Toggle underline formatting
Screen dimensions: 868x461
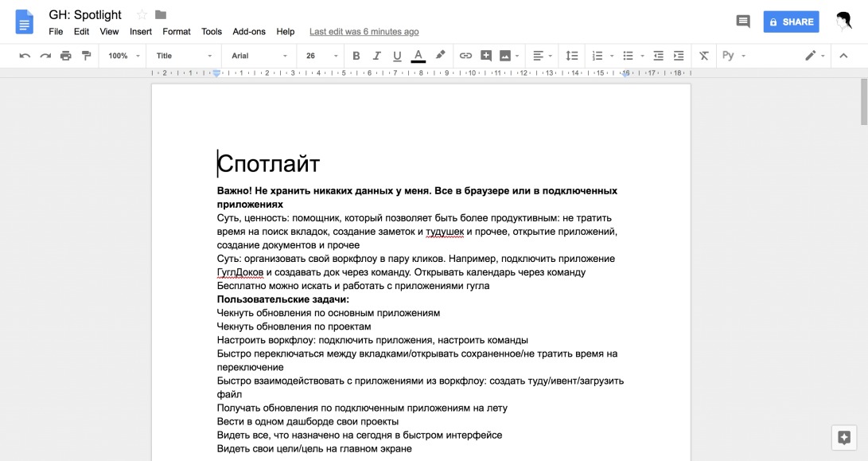coord(397,56)
